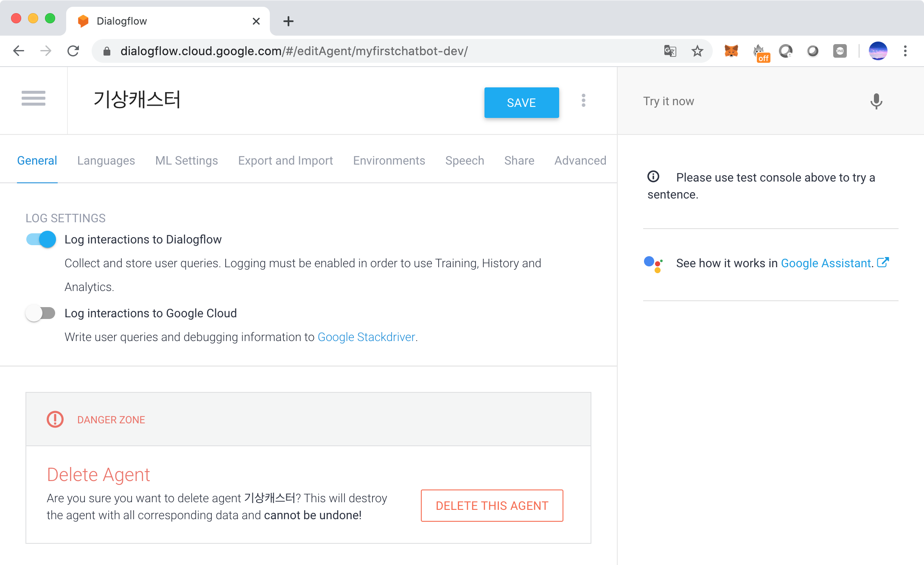Click DELETE THIS AGENT button
This screenshot has height=565, width=924.
[492, 506]
